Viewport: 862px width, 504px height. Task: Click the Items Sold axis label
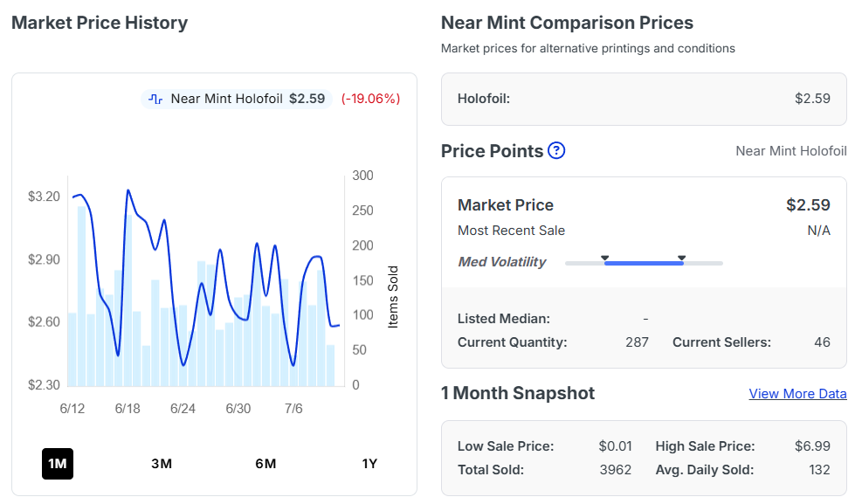pyautogui.click(x=392, y=297)
